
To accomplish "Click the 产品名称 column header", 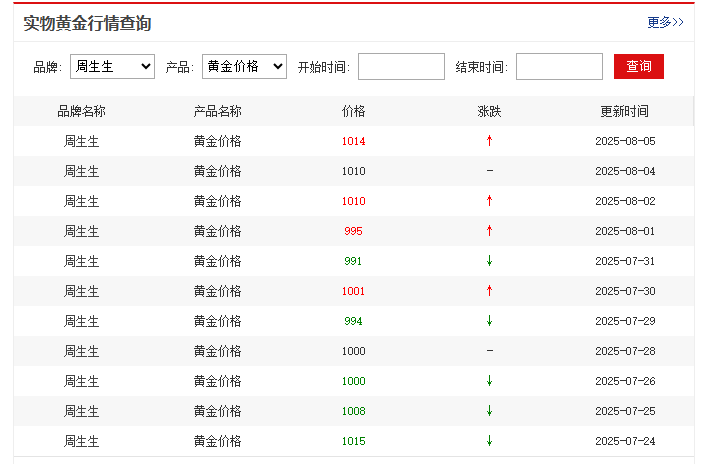I will 217,111.
